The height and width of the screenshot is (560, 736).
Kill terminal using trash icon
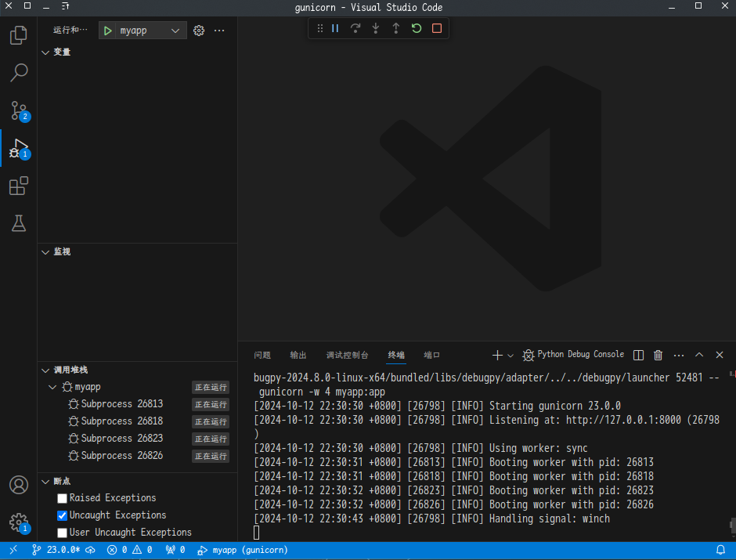tap(658, 355)
